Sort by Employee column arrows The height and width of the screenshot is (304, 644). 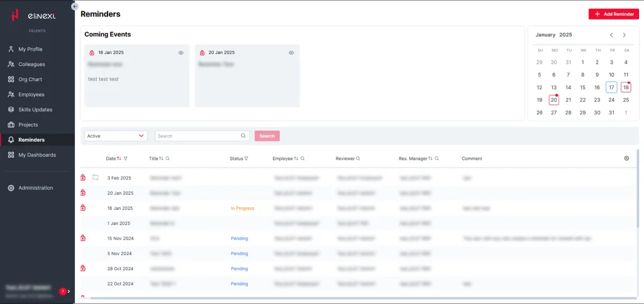pyautogui.click(x=296, y=158)
